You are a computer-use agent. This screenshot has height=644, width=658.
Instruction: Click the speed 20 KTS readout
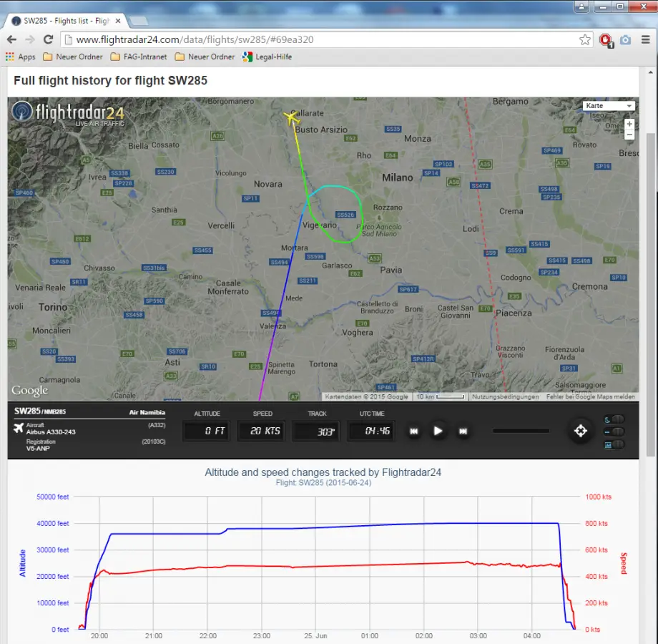[261, 431]
